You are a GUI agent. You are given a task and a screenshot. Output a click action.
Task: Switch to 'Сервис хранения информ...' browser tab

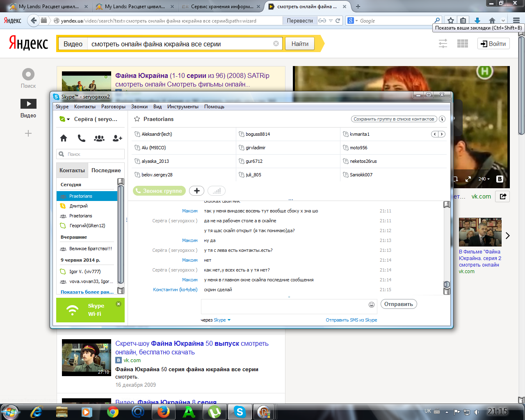222,7
